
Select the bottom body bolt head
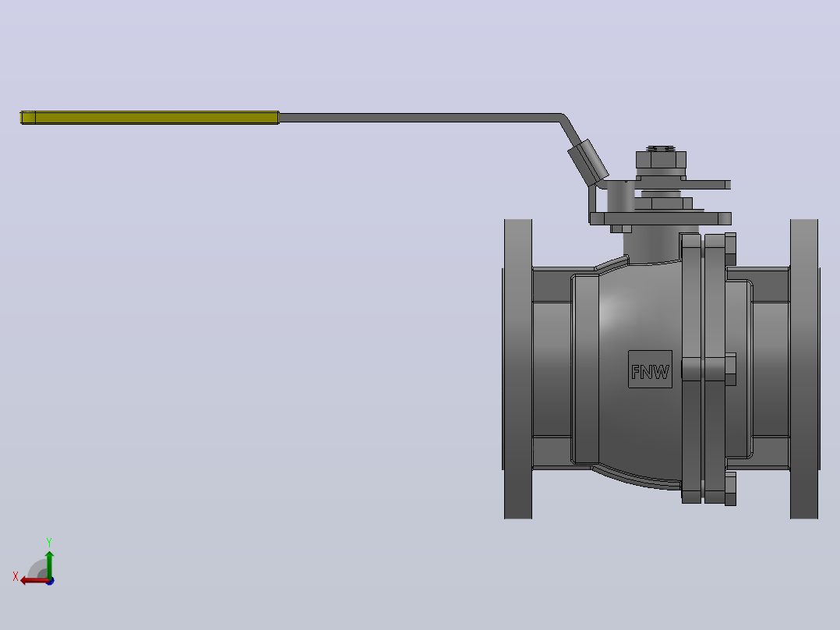click(x=730, y=488)
